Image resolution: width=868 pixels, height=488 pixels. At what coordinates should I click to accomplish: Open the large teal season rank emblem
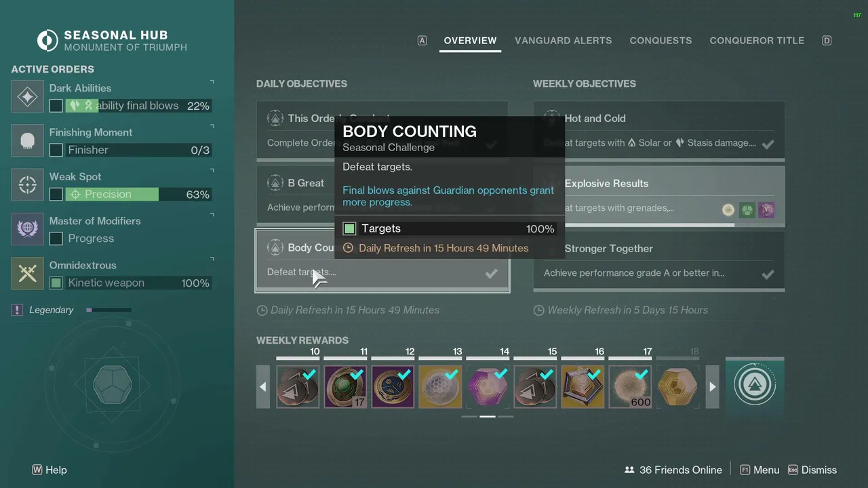(755, 384)
